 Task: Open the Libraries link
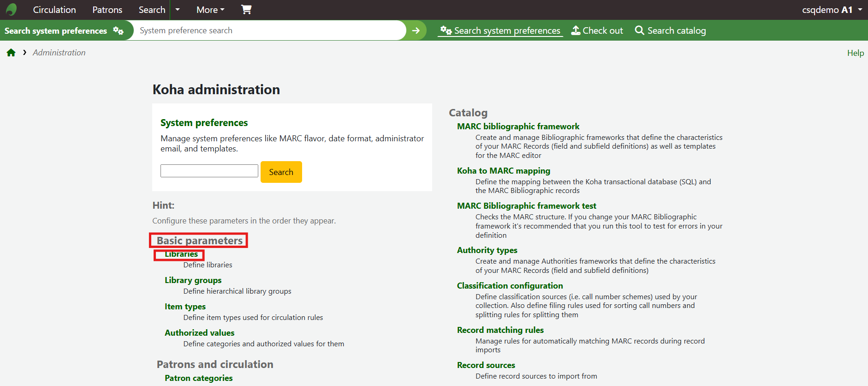(181, 254)
